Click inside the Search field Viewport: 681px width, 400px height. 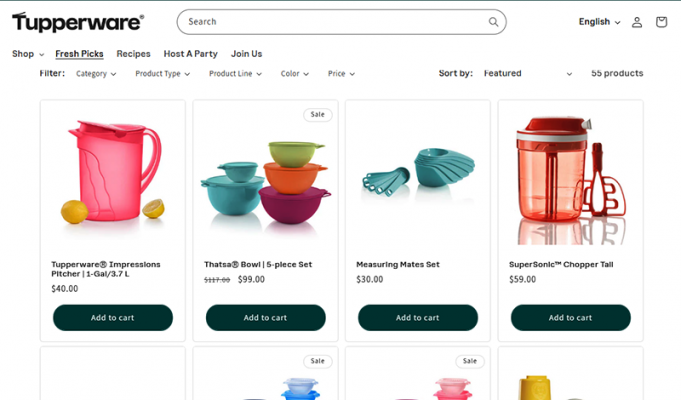(x=330, y=22)
